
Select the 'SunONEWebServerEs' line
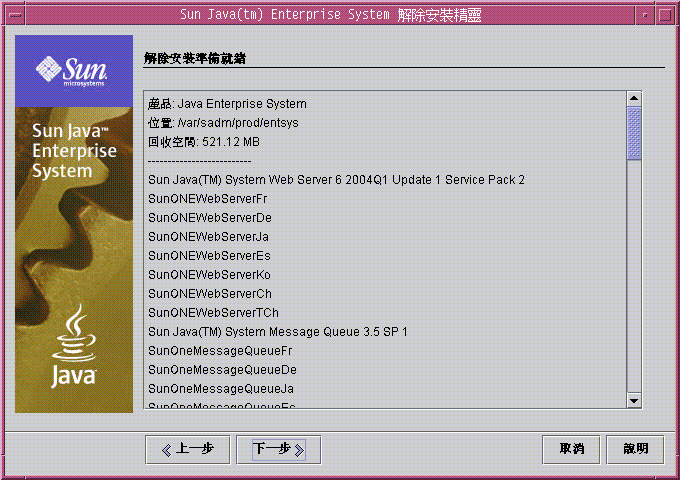[x=209, y=256]
